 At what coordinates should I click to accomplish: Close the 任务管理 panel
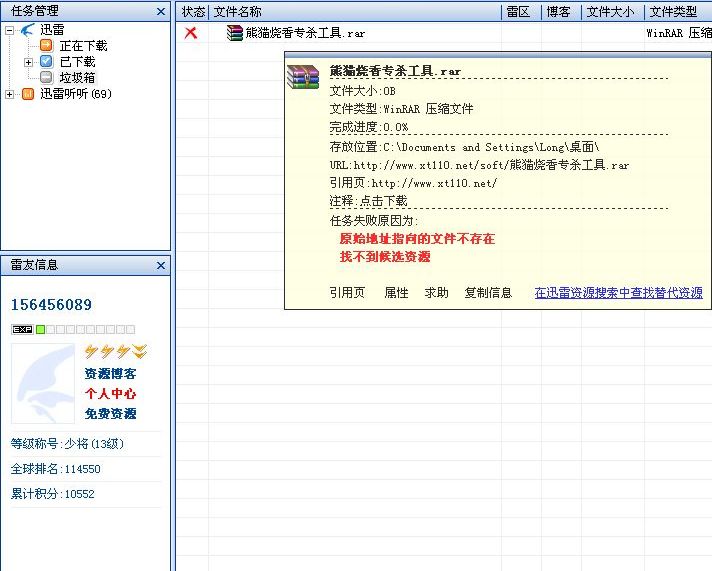(161, 12)
